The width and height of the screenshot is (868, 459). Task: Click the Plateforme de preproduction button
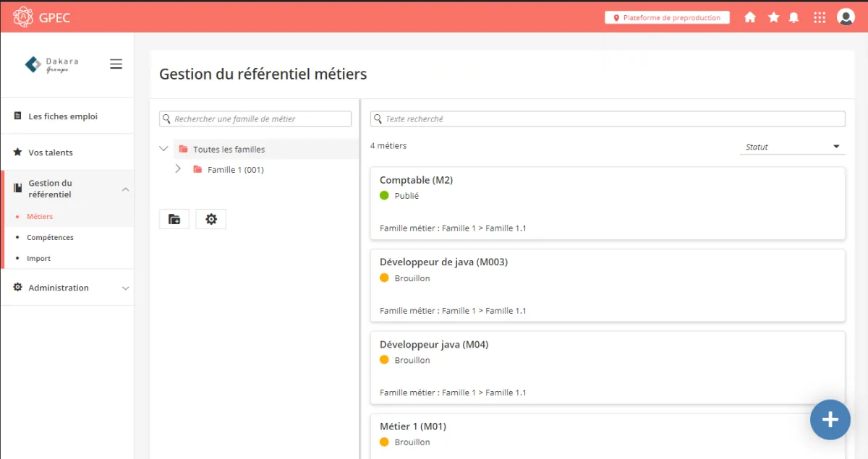pos(667,17)
